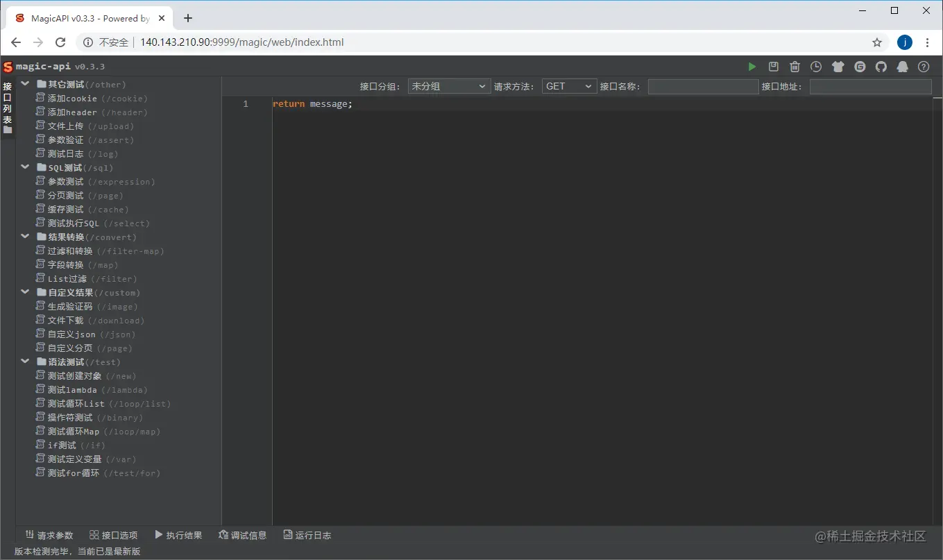
Task: Collapse the 结果转换 group
Action: tap(25, 237)
